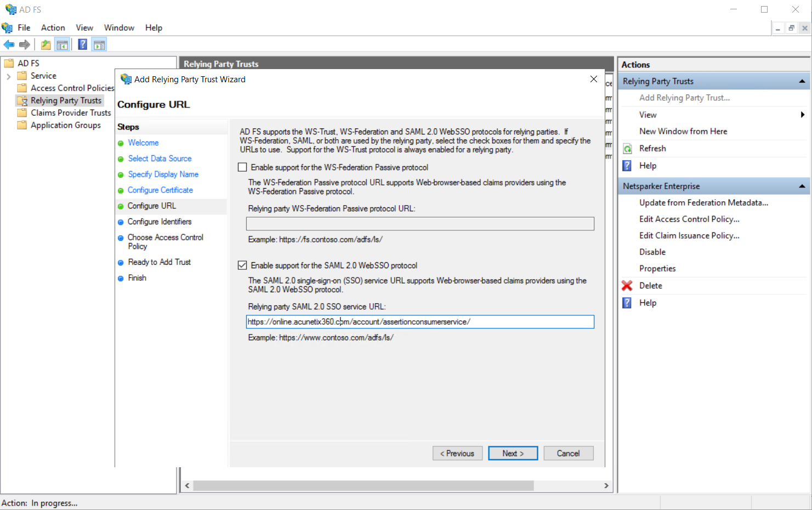
Task: Click the Service folder icon in tree
Action: pyautogui.click(x=22, y=76)
